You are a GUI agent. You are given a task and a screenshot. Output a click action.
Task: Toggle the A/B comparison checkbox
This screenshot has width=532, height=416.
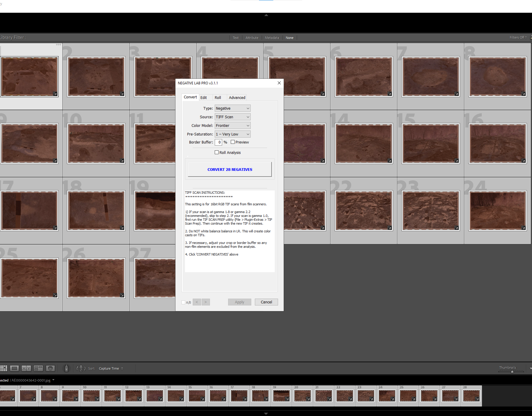click(x=183, y=302)
